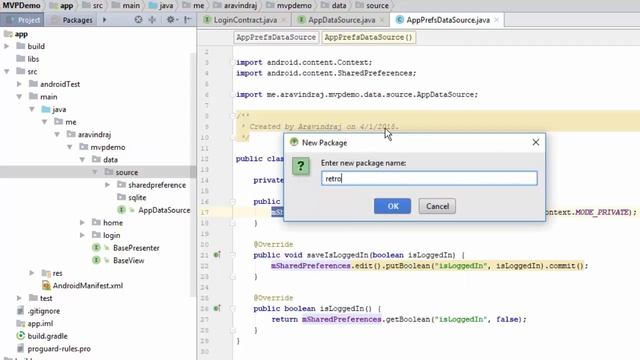Click main breadcrumb in navigation bar
This screenshot has width=640, height=360.
[126, 5]
